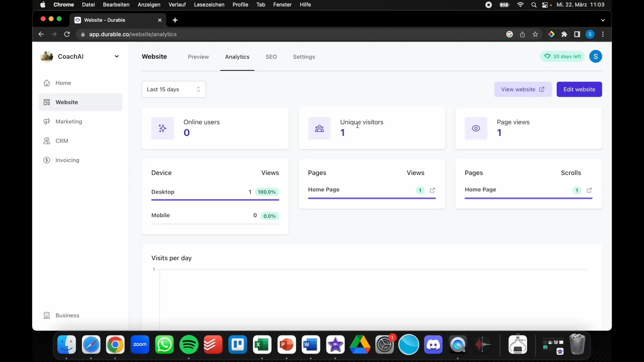Click the 0.0% Mobile percentage badge
The width and height of the screenshot is (644, 362).
point(270,216)
